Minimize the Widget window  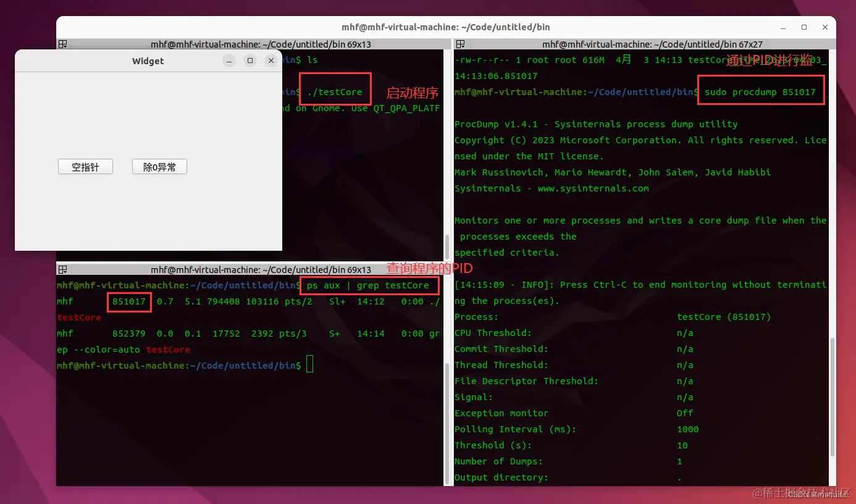pyautogui.click(x=229, y=61)
